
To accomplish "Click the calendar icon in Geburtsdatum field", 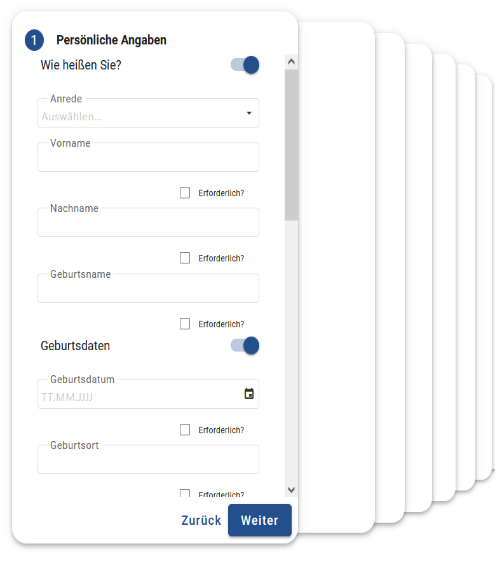I will pos(249,394).
